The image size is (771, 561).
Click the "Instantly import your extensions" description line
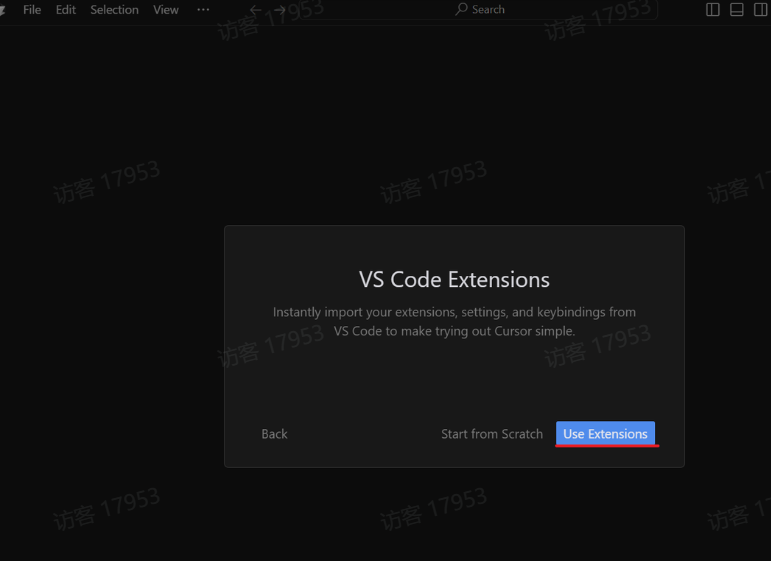pyautogui.click(x=454, y=312)
